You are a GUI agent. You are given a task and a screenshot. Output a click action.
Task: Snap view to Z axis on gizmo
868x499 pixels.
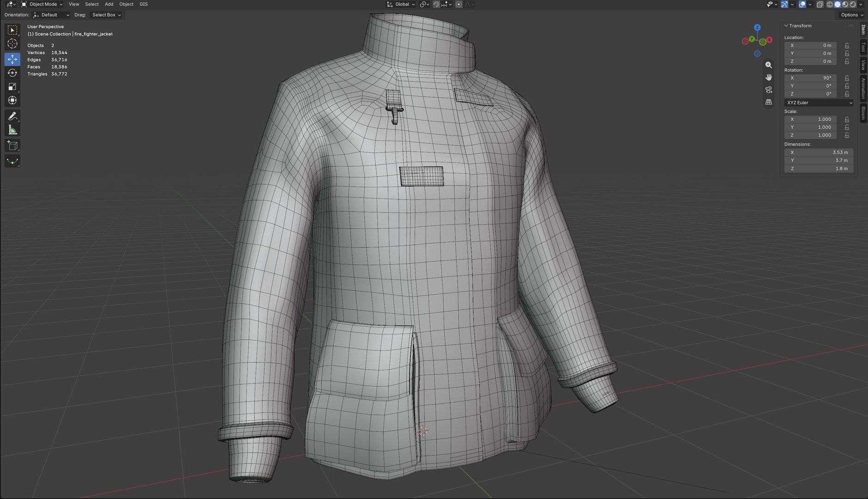(x=757, y=28)
